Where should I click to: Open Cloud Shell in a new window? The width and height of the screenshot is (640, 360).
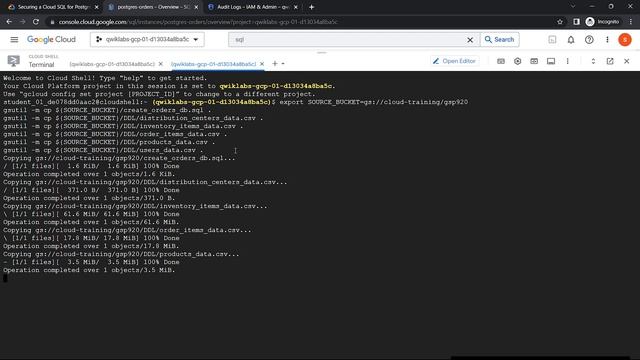tap(610, 61)
